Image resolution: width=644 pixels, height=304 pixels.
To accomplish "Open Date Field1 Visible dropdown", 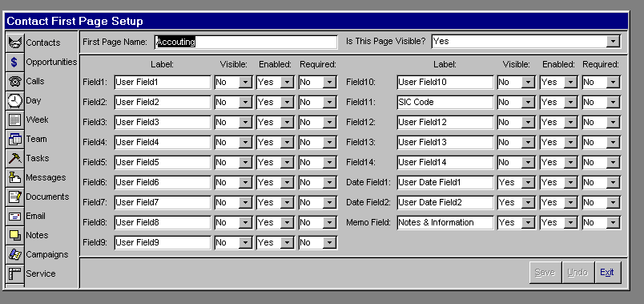I will pos(528,183).
